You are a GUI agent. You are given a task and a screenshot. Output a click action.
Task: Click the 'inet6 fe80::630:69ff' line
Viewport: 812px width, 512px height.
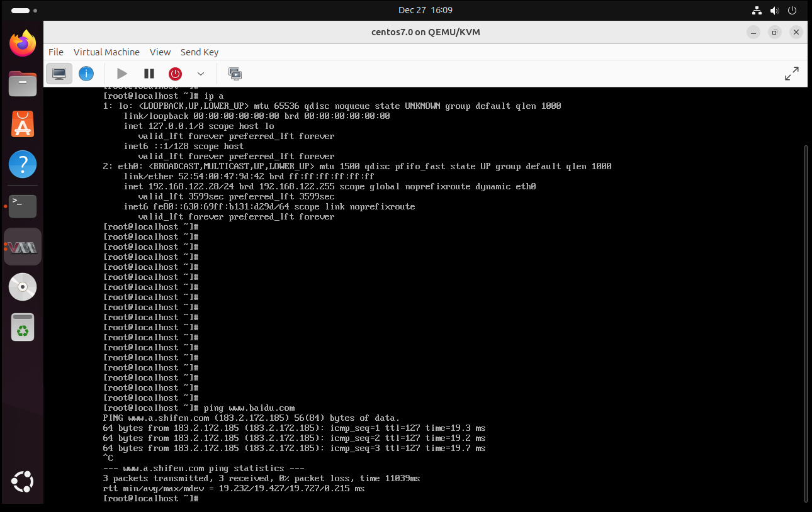pos(269,206)
